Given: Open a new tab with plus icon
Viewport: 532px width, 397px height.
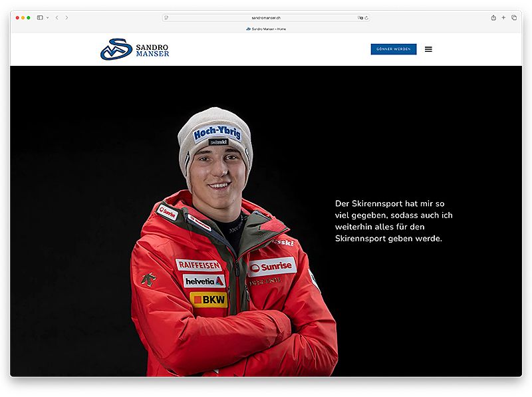Looking at the screenshot, I should point(503,18).
